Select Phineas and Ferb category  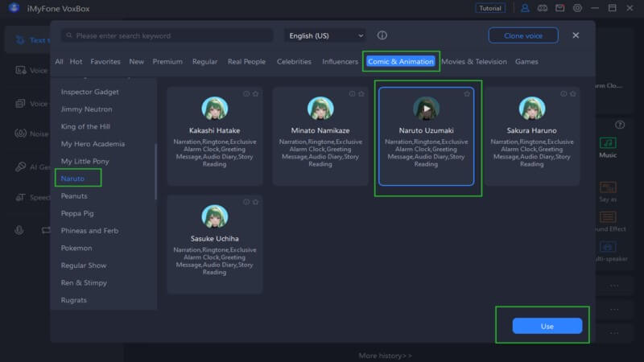click(89, 231)
